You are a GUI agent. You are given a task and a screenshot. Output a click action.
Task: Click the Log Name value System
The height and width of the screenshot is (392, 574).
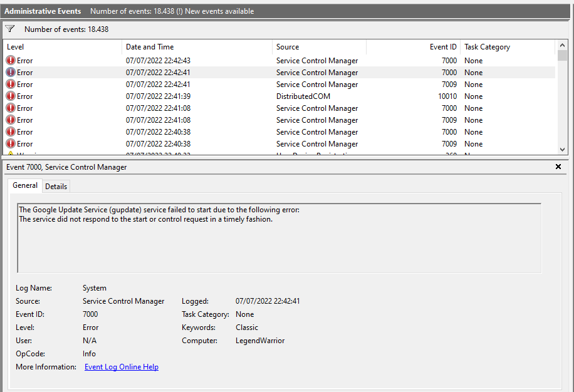pyautogui.click(x=95, y=288)
